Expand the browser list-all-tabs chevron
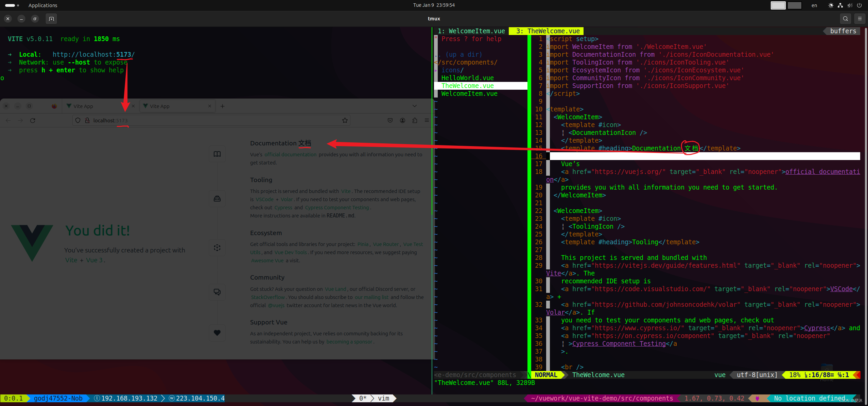The height and width of the screenshot is (406, 868). (x=414, y=106)
